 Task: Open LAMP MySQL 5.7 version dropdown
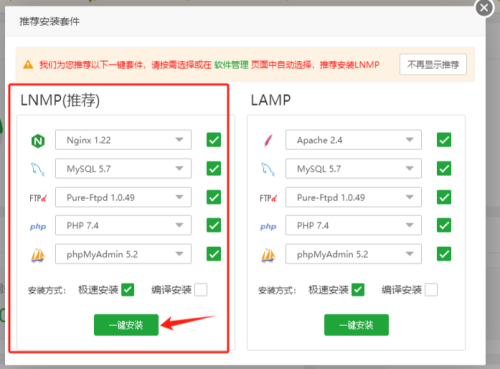(x=353, y=168)
